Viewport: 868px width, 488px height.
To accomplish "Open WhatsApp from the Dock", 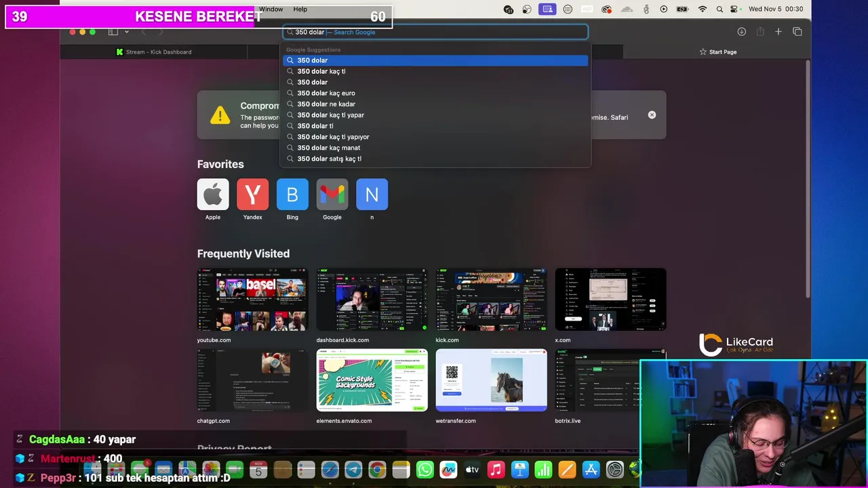I will (x=425, y=469).
